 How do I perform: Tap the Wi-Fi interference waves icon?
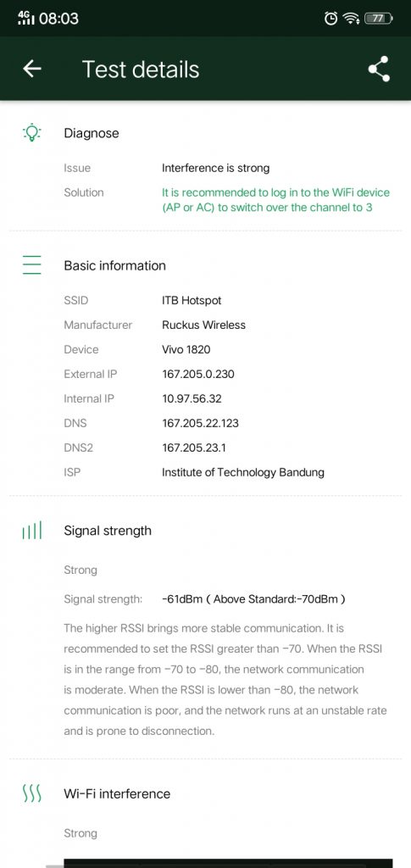pos(31,793)
